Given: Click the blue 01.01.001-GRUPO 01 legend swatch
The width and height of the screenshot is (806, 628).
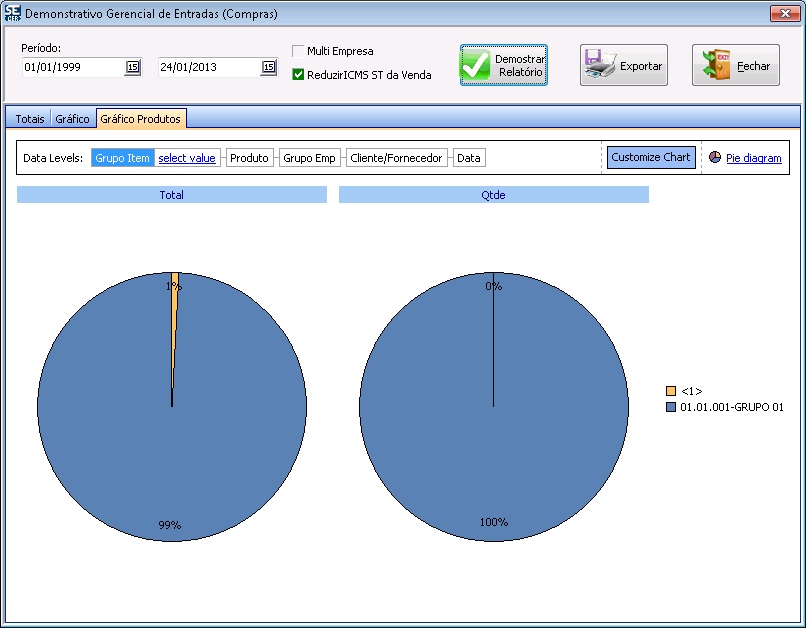Looking at the screenshot, I should click(671, 407).
